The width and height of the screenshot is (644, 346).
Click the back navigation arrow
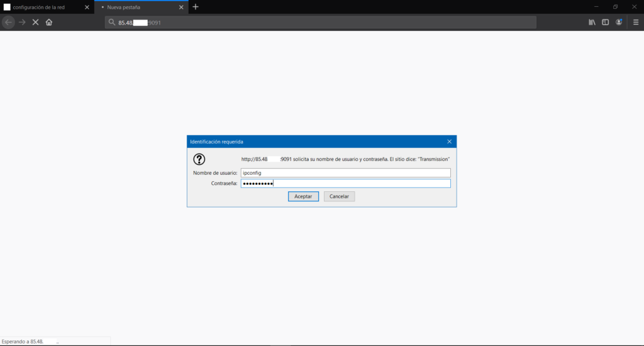coord(8,22)
